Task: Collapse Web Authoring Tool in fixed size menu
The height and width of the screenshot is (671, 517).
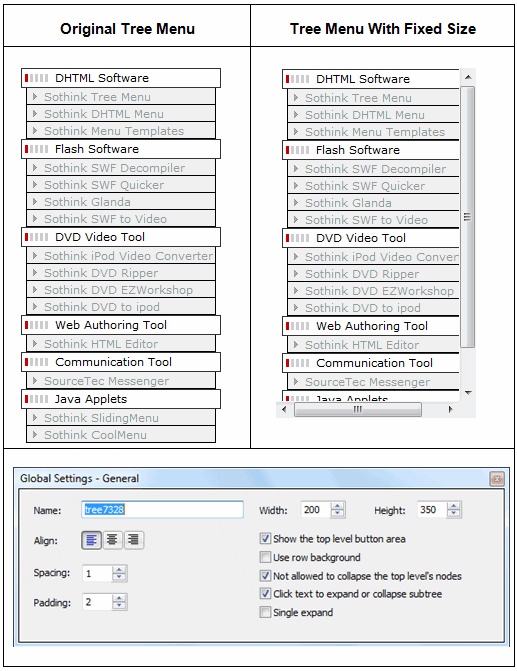Action: coord(371,326)
